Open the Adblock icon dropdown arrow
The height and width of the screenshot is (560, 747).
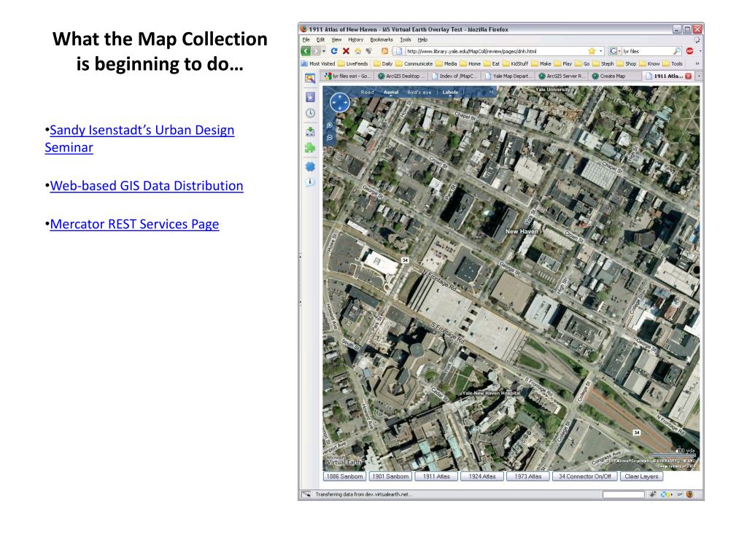click(x=700, y=51)
